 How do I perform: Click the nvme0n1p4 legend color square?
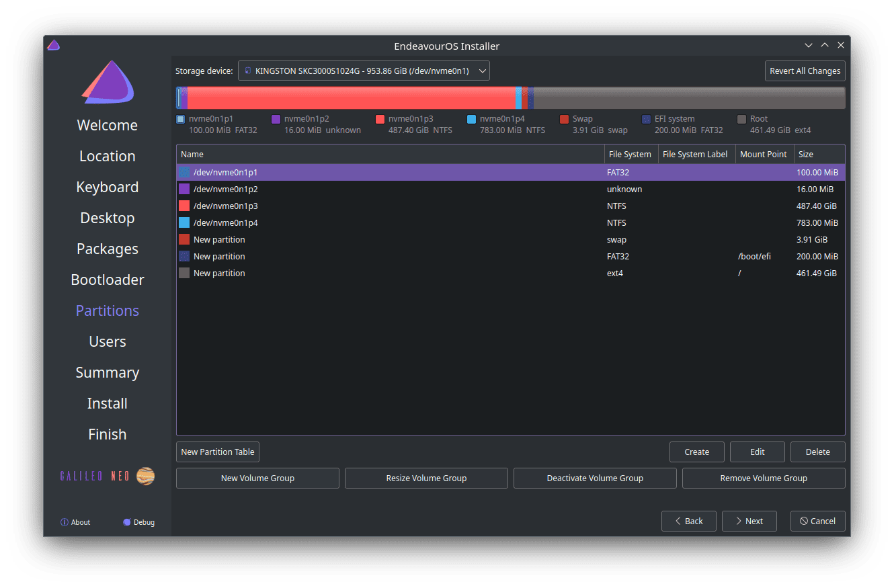[471, 119]
